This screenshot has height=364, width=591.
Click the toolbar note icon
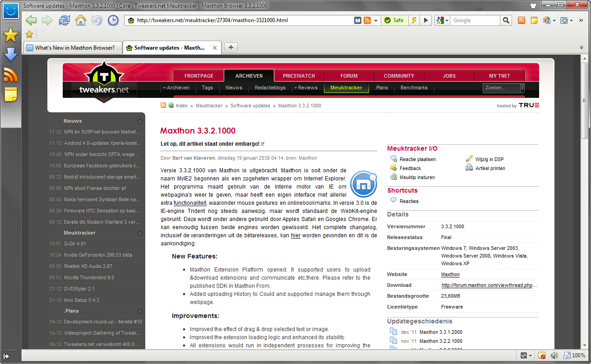[534, 20]
